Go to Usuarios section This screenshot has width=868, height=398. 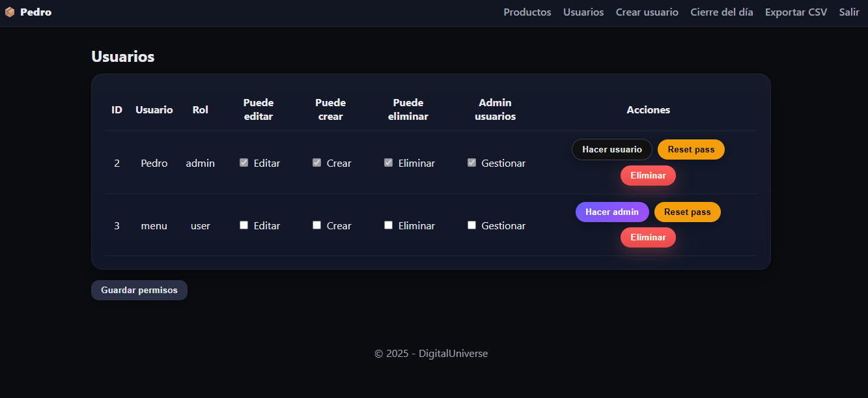click(x=583, y=12)
